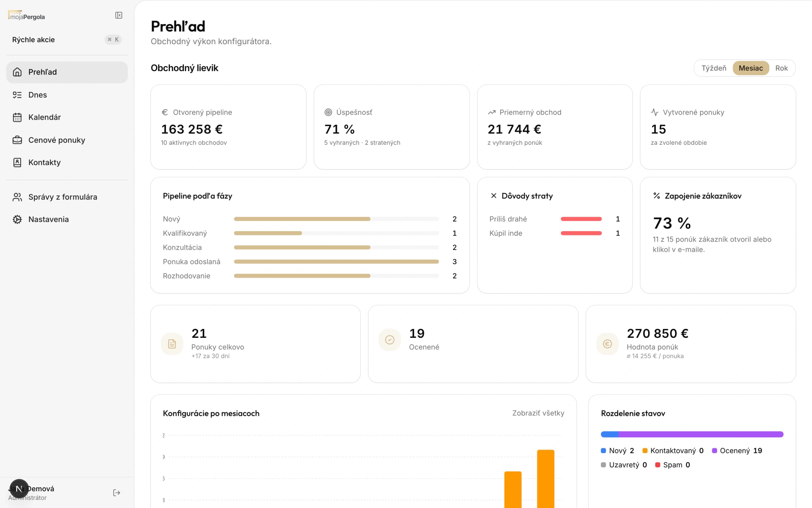Click the purple Ocenený legend swatch
812x508 pixels.
(x=714, y=451)
